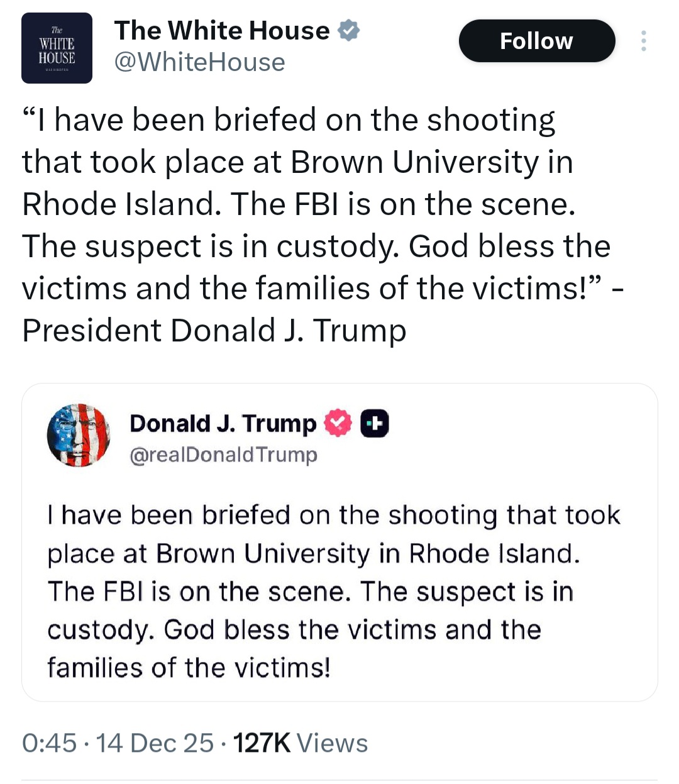Click "Rhode Island." in the quoted post
Viewport: 679px width, 784px height.
click(x=494, y=553)
